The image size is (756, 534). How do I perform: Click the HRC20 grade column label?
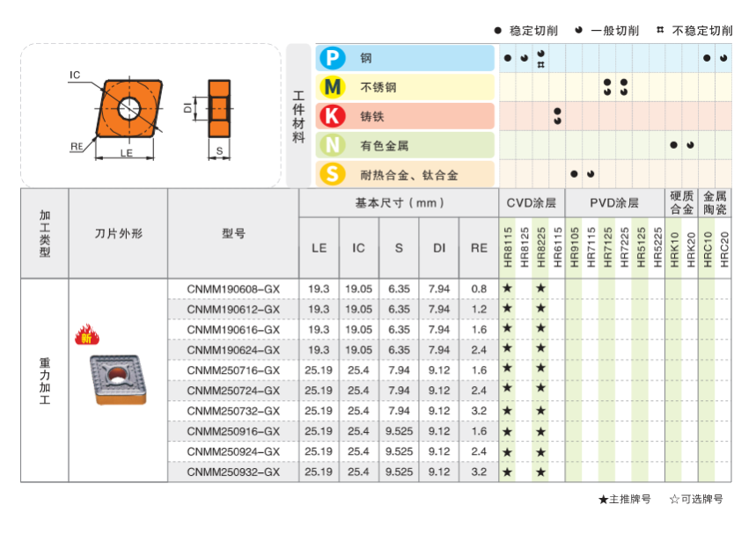pyautogui.click(x=724, y=249)
